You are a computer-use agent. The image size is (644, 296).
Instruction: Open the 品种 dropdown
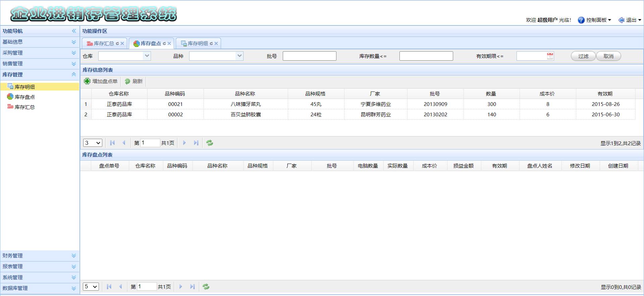click(x=239, y=56)
